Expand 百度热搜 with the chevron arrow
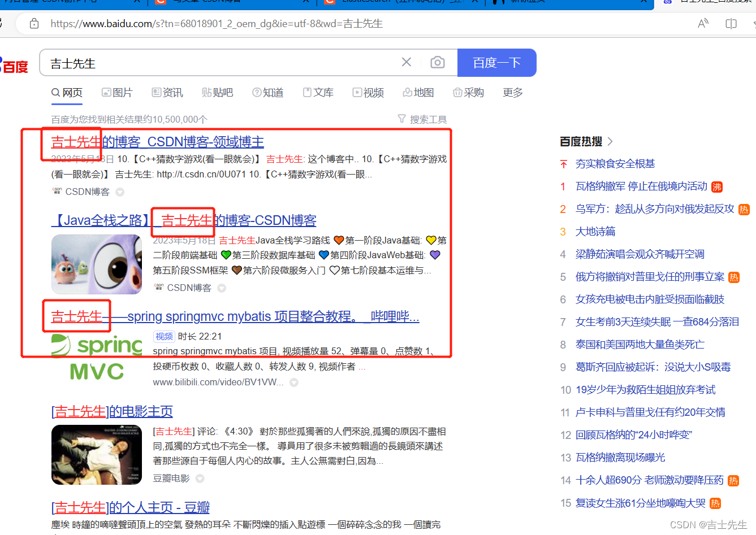The image size is (756, 535). pos(610,141)
